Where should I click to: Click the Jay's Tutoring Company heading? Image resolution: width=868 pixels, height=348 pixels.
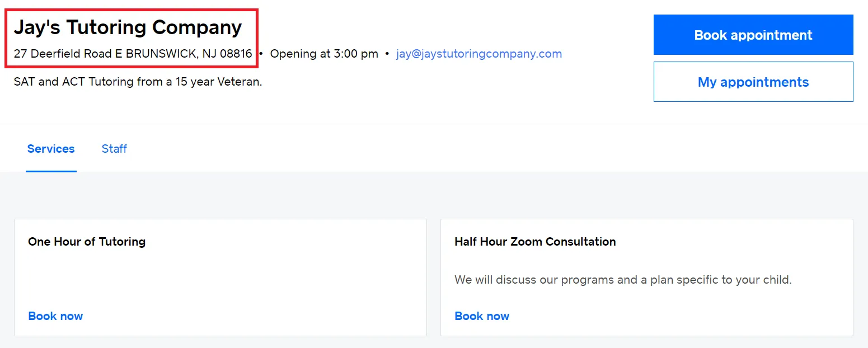[128, 27]
